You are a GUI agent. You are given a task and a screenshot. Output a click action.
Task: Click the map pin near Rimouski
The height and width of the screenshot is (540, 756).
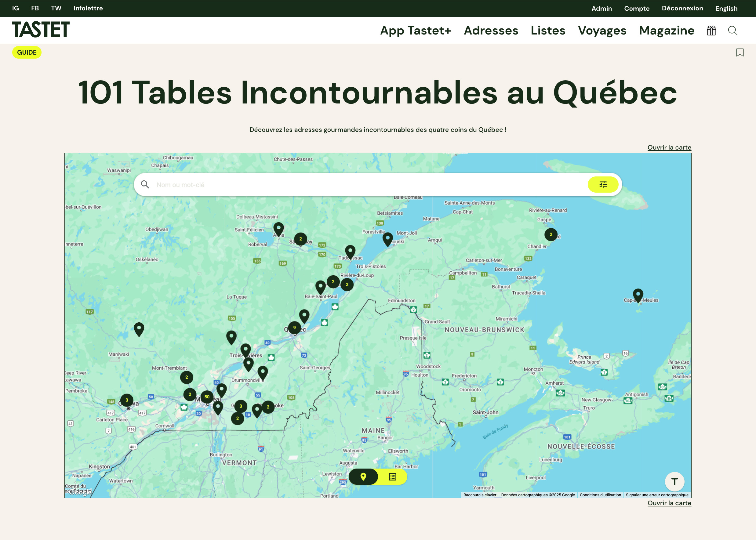click(387, 239)
